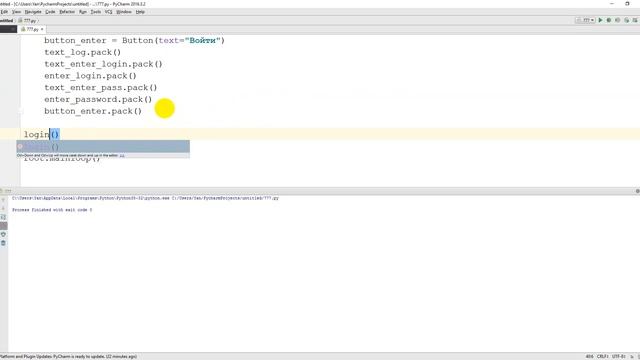
Task: Click the 'button_enter.pack()' code line
Action: click(93, 111)
